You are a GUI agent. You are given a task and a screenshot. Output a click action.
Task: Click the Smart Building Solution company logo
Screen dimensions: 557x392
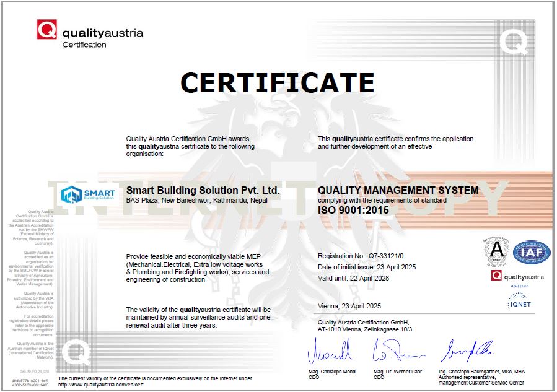click(89, 194)
